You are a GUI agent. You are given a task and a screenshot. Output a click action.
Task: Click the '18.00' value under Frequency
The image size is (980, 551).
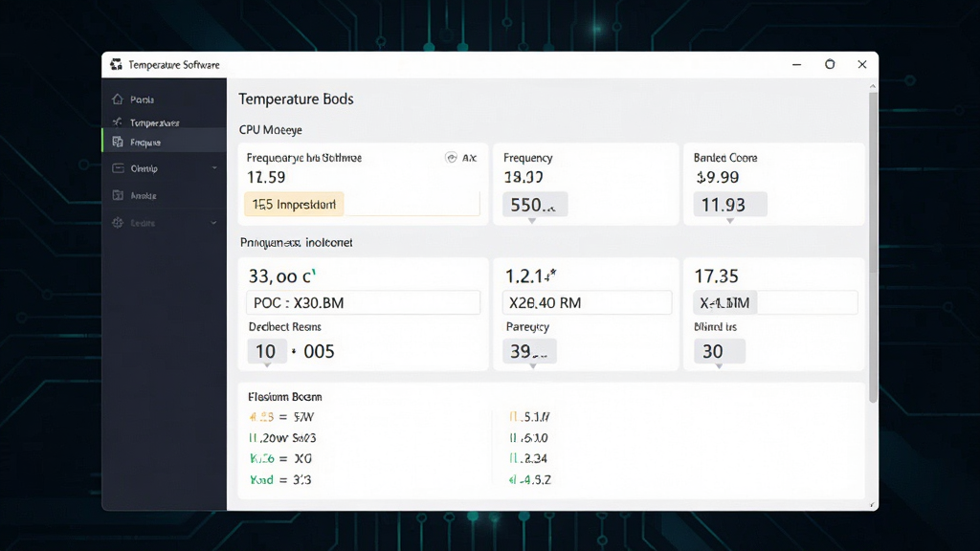click(523, 177)
